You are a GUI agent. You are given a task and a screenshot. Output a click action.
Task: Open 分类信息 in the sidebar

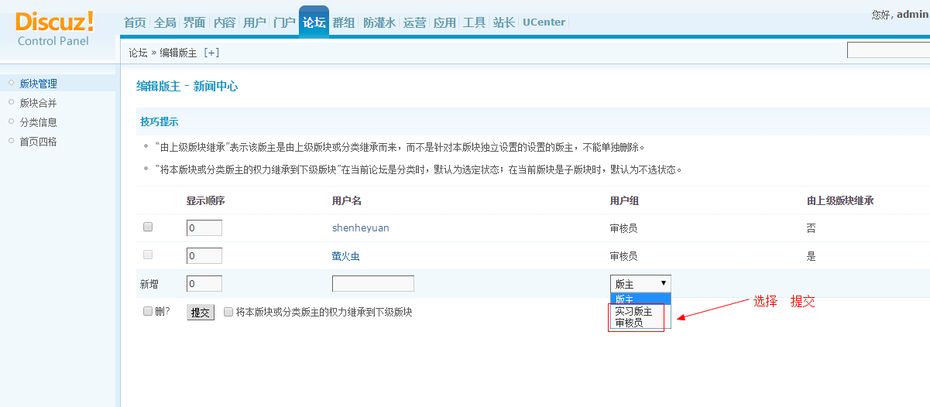pyautogui.click(x=39, y=122)
